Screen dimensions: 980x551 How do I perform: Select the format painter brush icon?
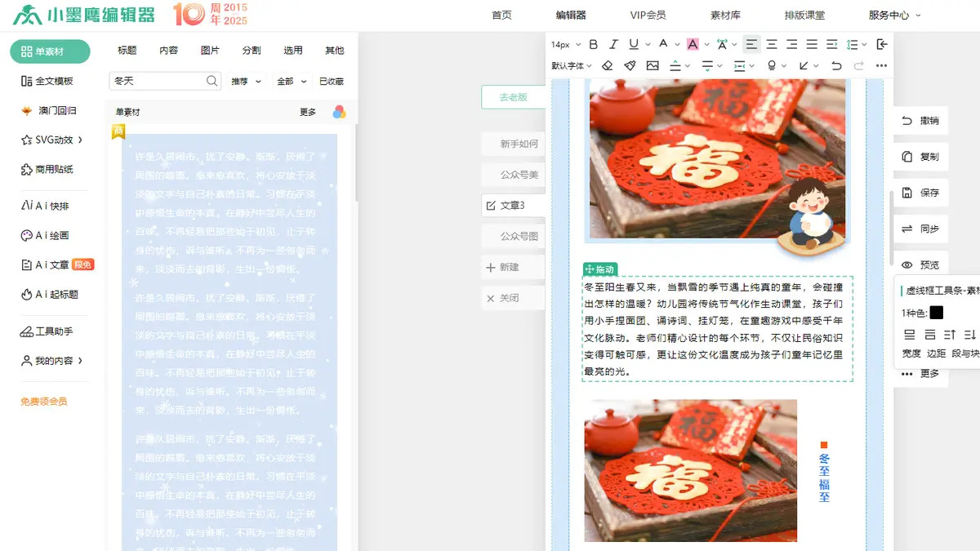tap(629, 66)
